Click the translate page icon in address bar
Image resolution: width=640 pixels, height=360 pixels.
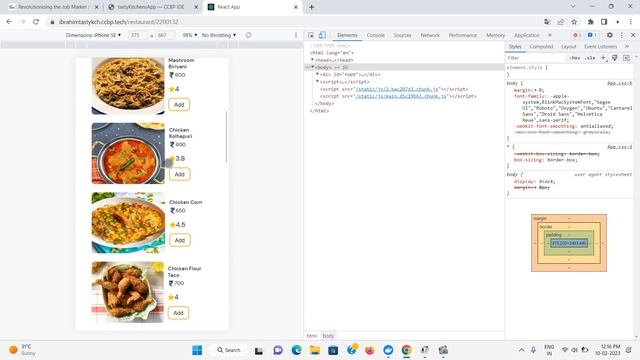tap(547, 22)
